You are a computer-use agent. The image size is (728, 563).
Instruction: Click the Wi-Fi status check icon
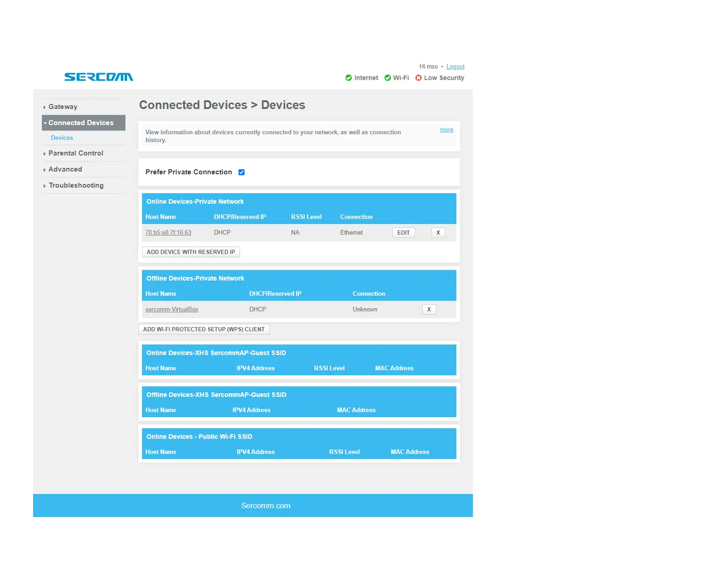(x=387, y=78)
